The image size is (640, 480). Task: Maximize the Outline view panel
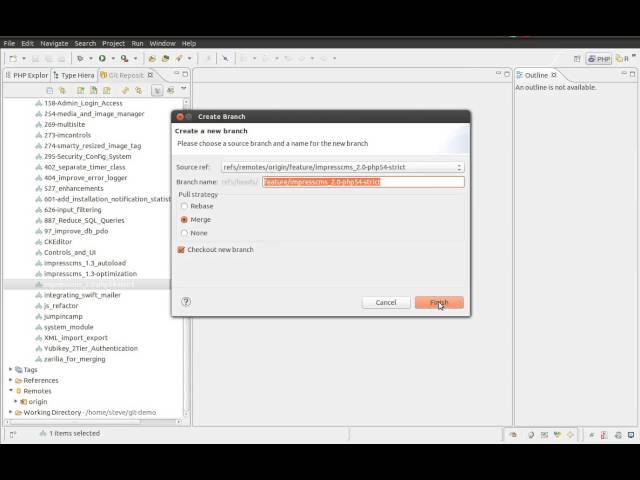click(632, 74)
